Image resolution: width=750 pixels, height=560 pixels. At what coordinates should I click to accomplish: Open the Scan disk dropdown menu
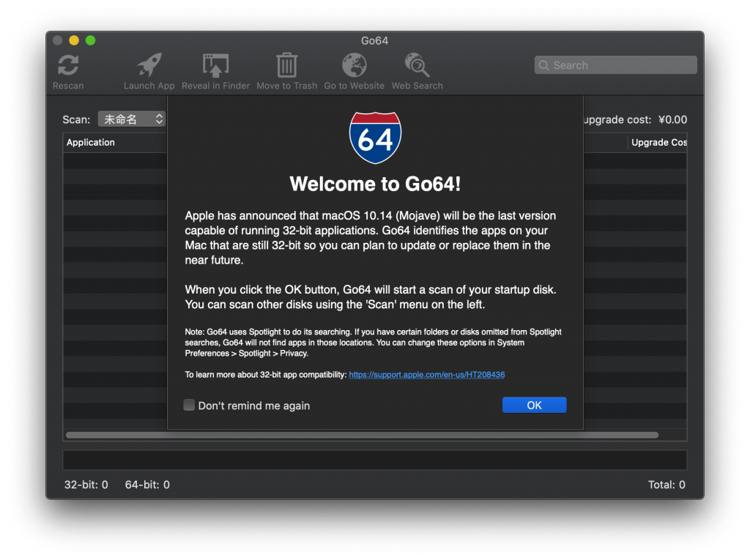132,119
